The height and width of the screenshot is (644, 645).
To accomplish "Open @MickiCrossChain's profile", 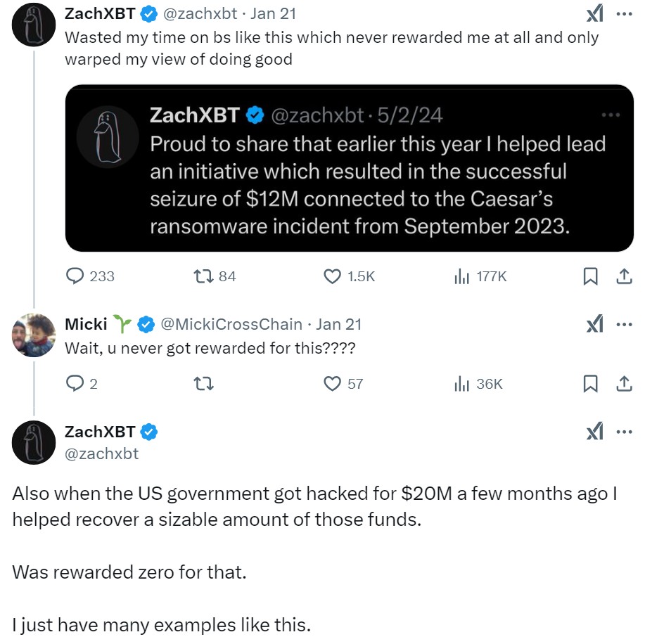I will coord(233,324).
